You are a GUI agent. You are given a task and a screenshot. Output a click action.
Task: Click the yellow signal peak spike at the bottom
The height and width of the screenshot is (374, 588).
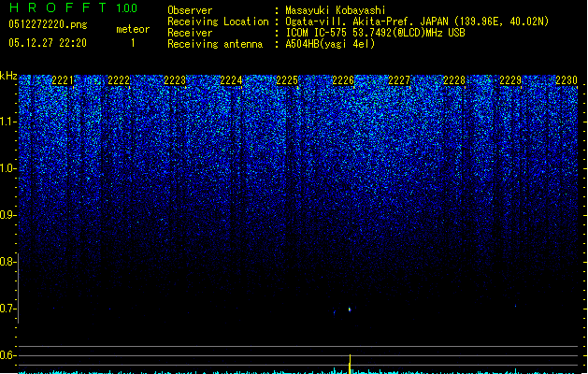point(350,364)
